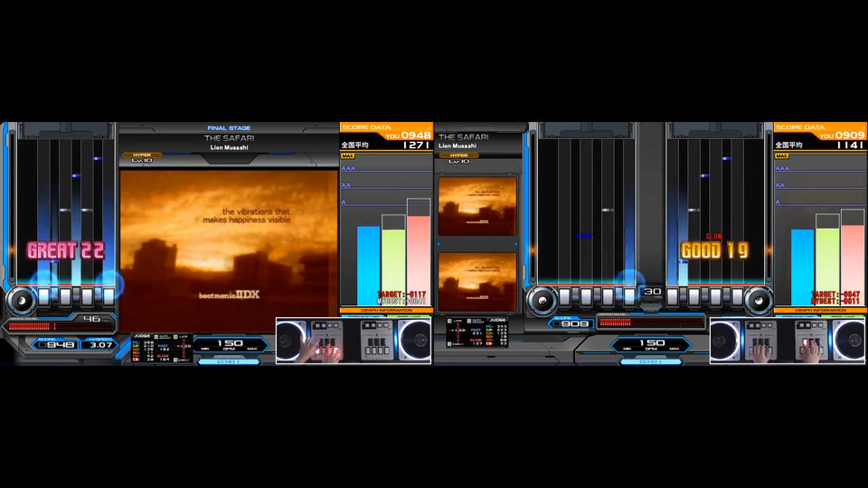Click the GOOD 19 judgment text
868x488 pixels.
pyautogui.click(x=714, y=250)
